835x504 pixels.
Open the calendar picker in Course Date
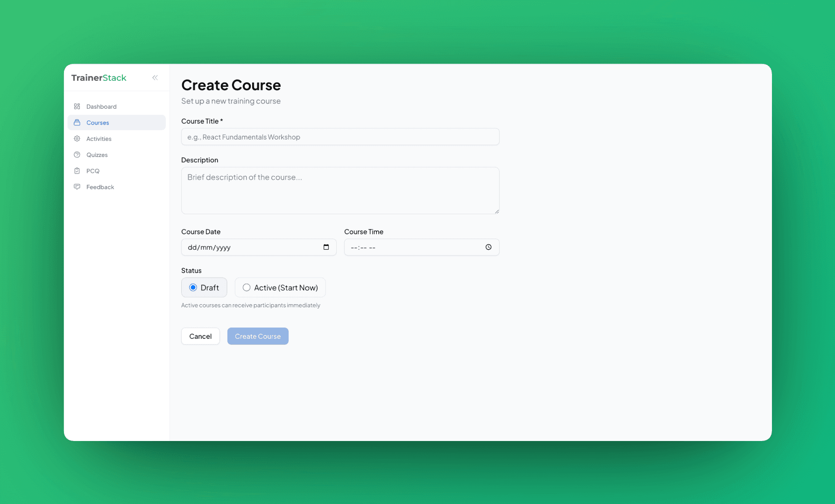(326, 247)
